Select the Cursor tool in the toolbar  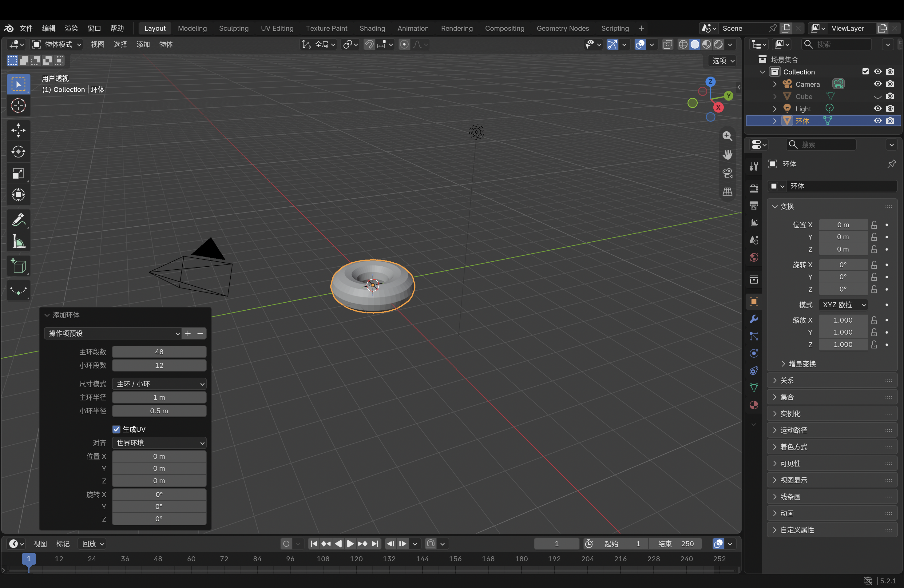point(18,105)
